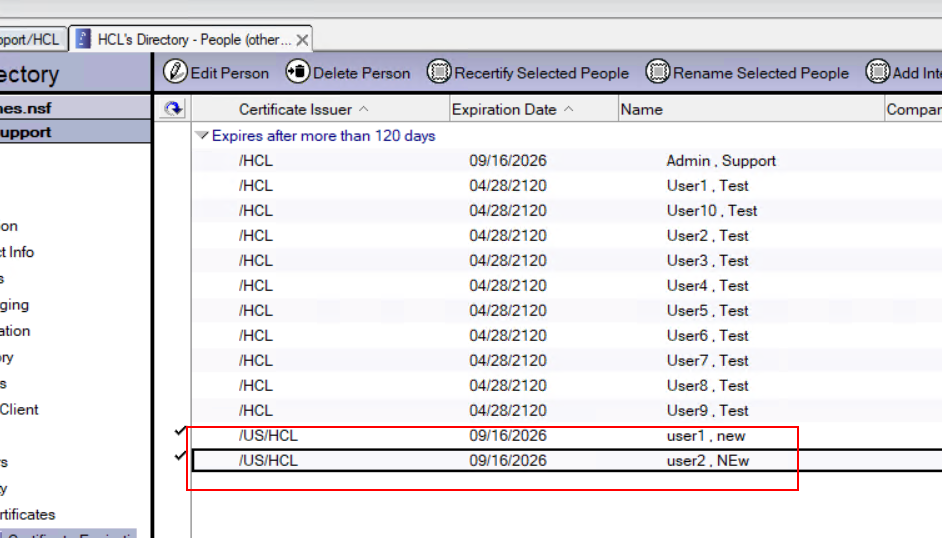942x538 pixels.
Task: Select the user1 , new row name
Action: point(706,436)
